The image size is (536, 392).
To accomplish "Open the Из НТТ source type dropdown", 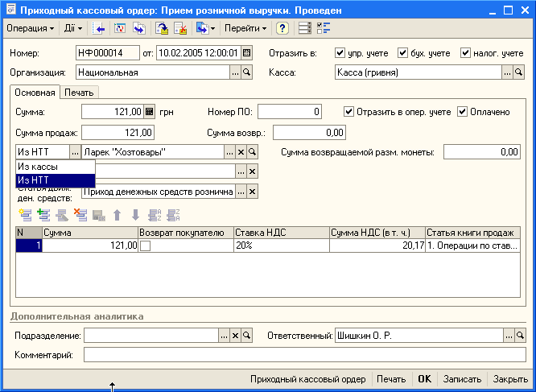I will [x=75, y=152].
